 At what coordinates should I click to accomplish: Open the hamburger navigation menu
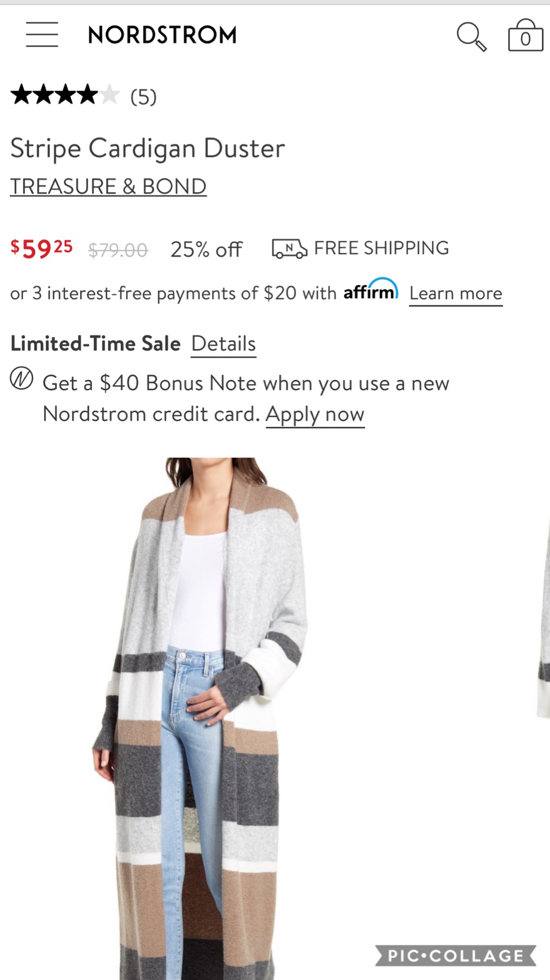pyautogui.click(x=42, y=35)
